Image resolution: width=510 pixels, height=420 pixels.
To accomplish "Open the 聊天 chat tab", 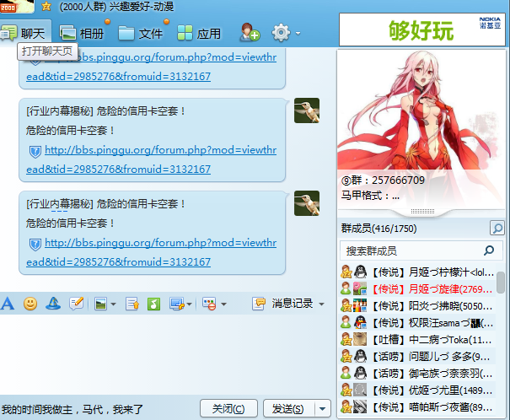I will [25, 33].
